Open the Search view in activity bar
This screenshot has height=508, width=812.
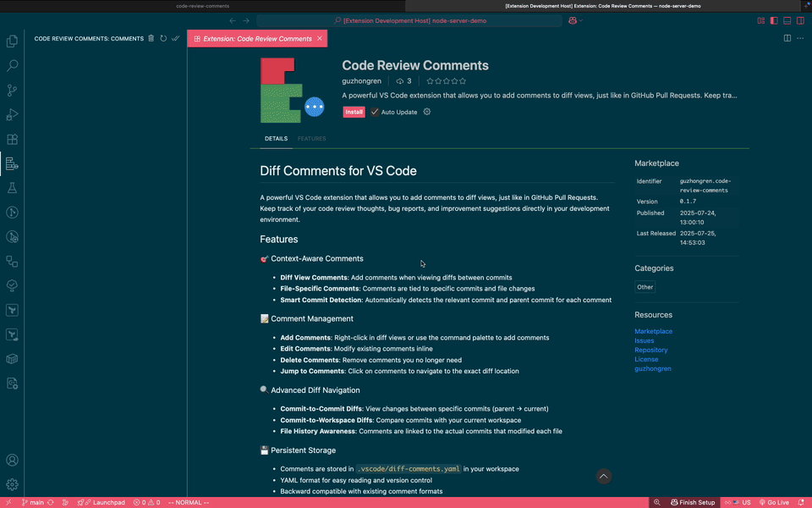coord(12,65)
